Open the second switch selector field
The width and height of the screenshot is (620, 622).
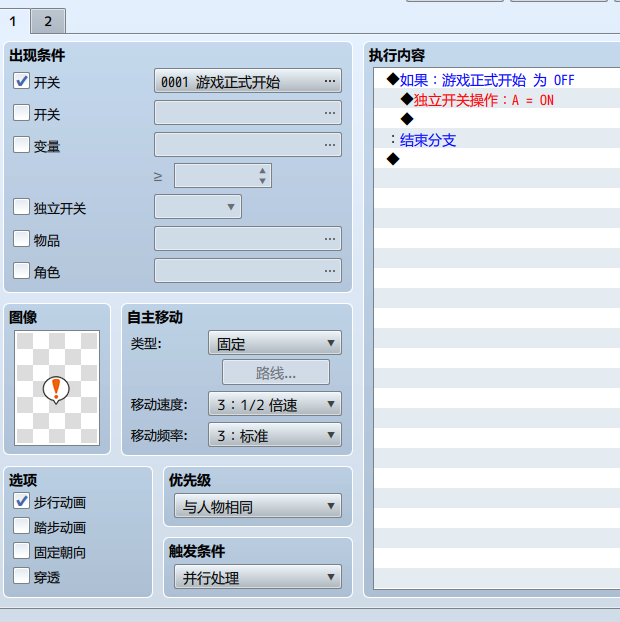coord(248,113)
